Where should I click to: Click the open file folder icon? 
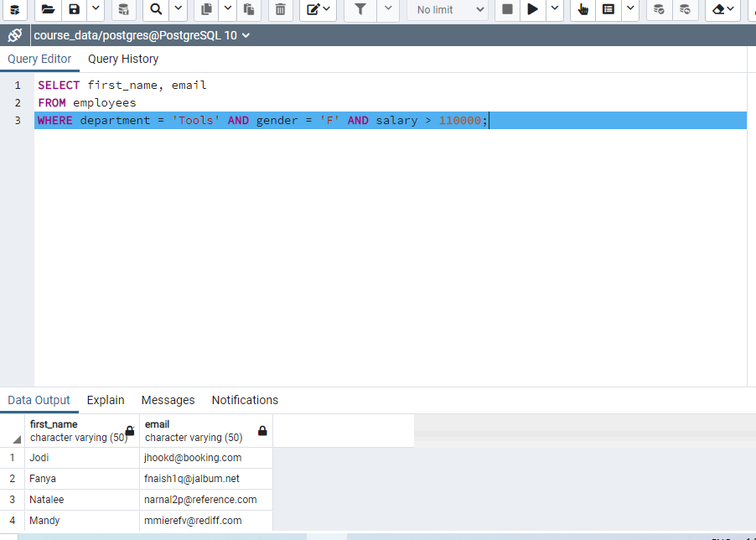[47, 10]
